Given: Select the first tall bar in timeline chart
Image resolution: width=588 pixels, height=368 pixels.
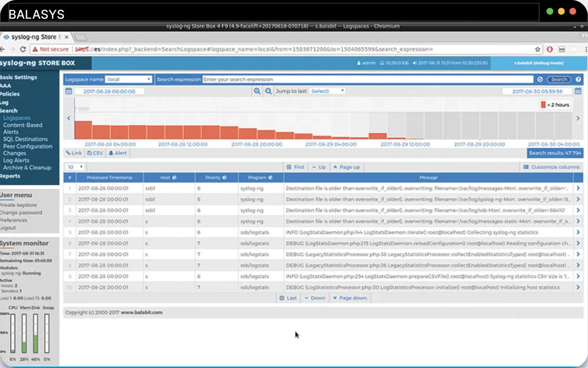Looking at the screenshot, I should 83,130.
